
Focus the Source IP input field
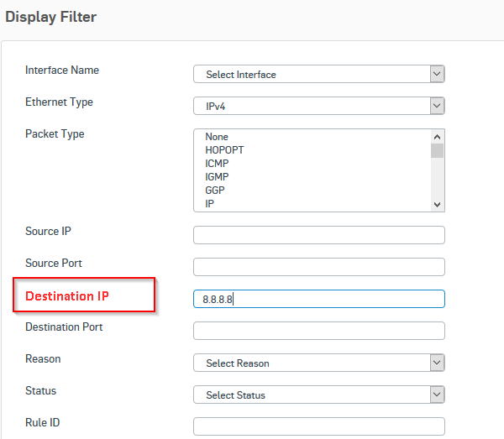(319, 235)
